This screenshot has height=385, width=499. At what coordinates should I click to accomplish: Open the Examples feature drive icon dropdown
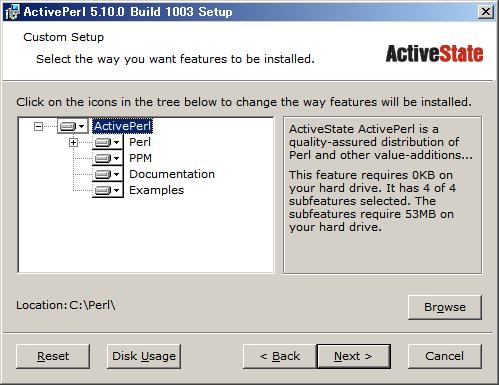point(108,190)
